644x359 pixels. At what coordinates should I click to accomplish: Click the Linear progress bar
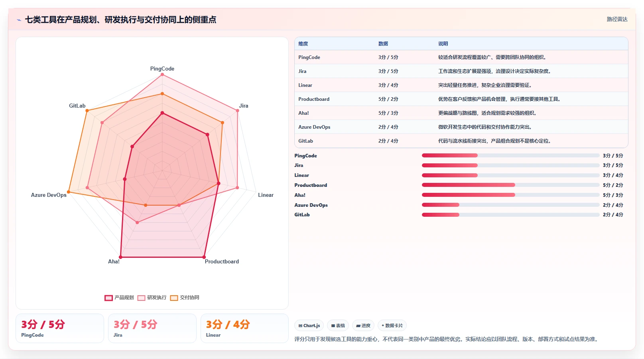tap(510, 175)
